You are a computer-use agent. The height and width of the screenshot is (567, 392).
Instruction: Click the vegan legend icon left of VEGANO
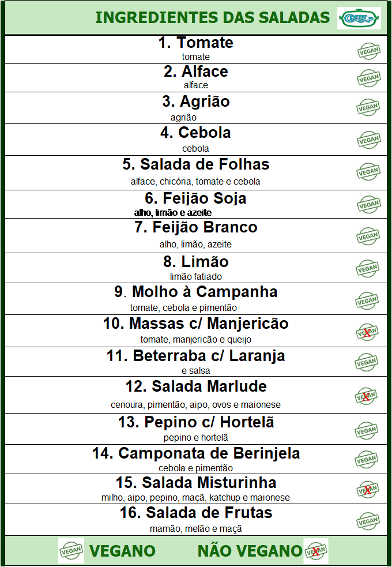tap(71, 550)
